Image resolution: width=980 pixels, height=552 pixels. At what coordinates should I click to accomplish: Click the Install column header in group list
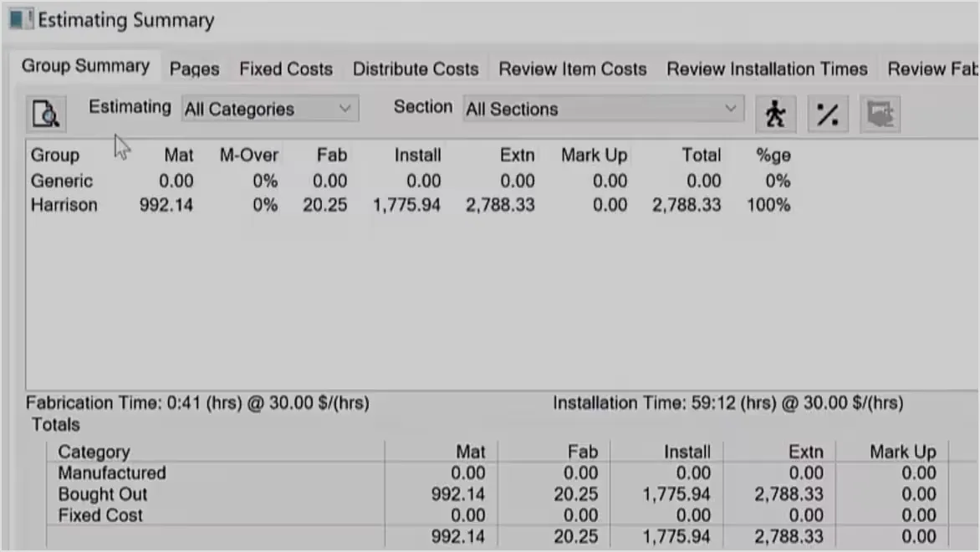pos(417,155)
